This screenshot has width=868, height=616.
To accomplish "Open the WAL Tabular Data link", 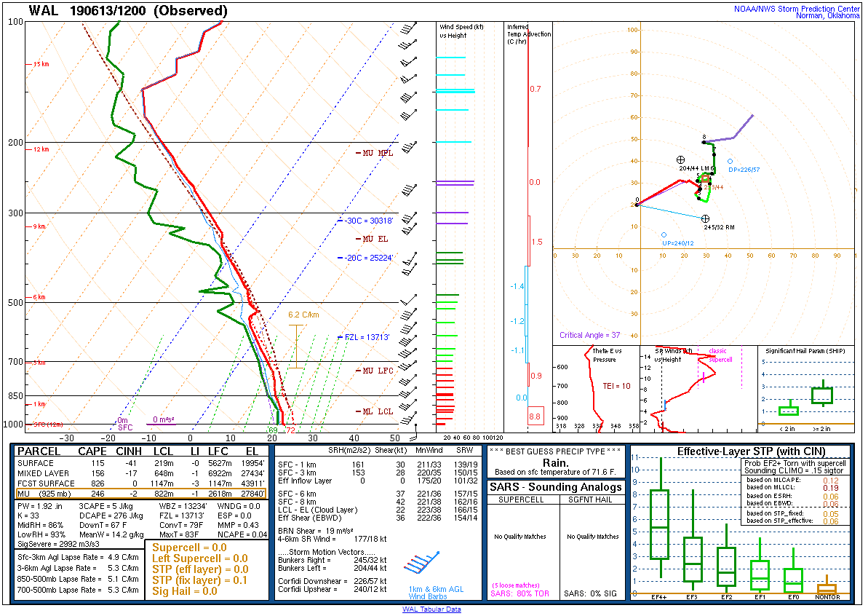I will click(431, 609).
